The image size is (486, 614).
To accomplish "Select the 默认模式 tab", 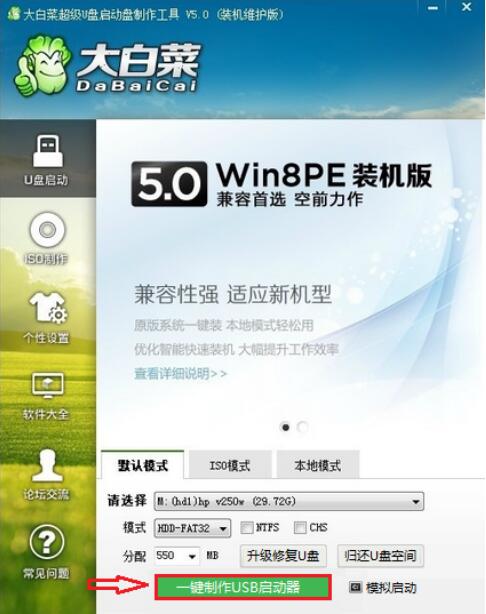I will coord(143,465).
